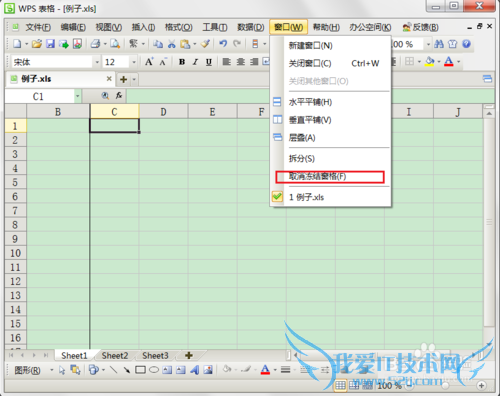Apply the yellow fill color bucket
The height and width of the screenshot is (396, 500).
[430, 62]
